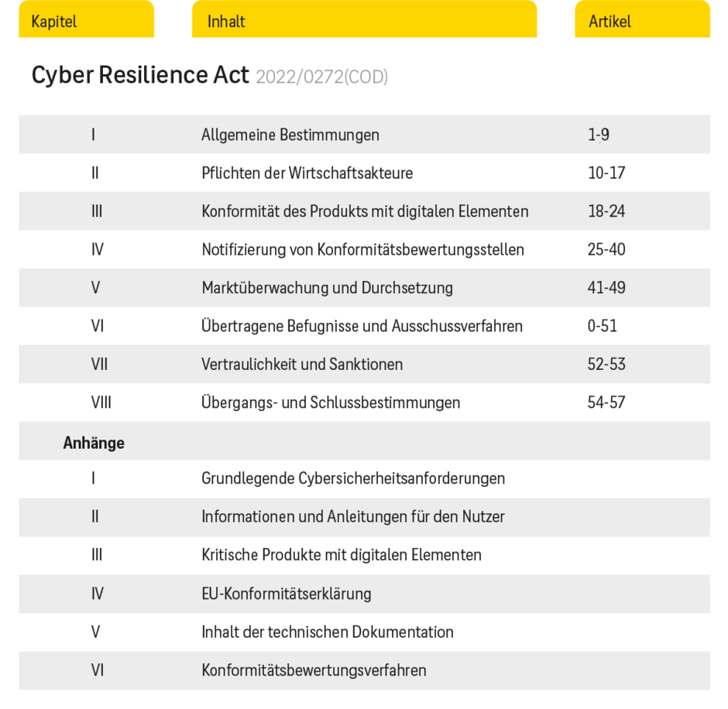Click article range 25-40
The height and width of the screenshot is (709, 728).
coord(606,249)
